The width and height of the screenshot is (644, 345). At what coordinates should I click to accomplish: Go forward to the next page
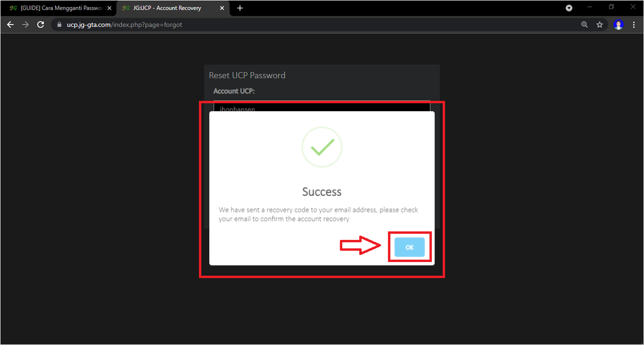pyautogui.click(x=25, y=24)
